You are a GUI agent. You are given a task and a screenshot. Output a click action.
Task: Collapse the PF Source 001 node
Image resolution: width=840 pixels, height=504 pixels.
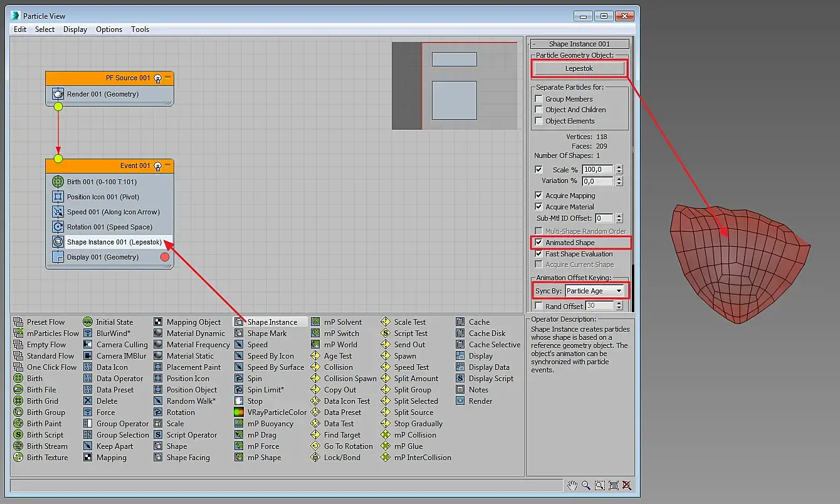pos(168,78)
